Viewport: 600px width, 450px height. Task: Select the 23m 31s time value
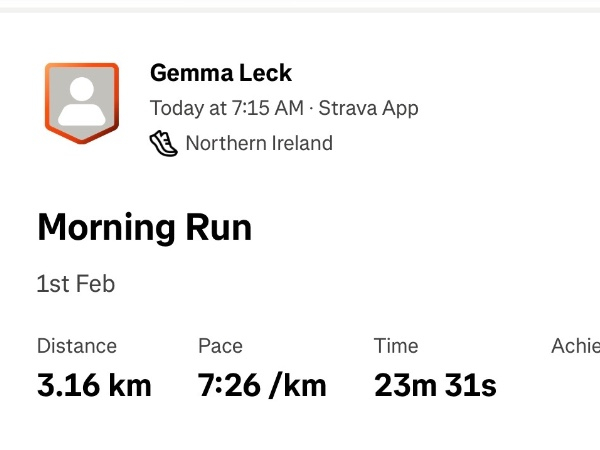tap(435, 385)
